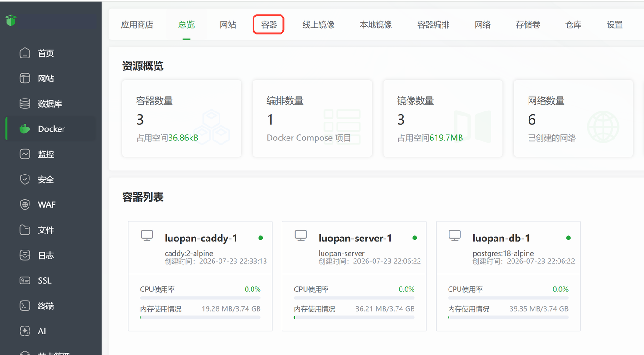This screenshot has width=644, height=355.
Task: Click memory usage bar of luopan-server-1
Action: coord(354,317)
